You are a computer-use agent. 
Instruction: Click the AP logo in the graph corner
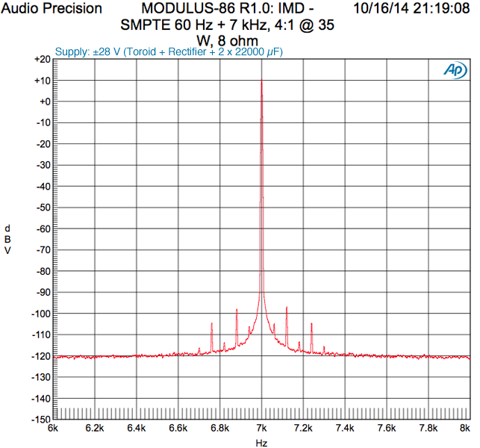click(455, 70)
